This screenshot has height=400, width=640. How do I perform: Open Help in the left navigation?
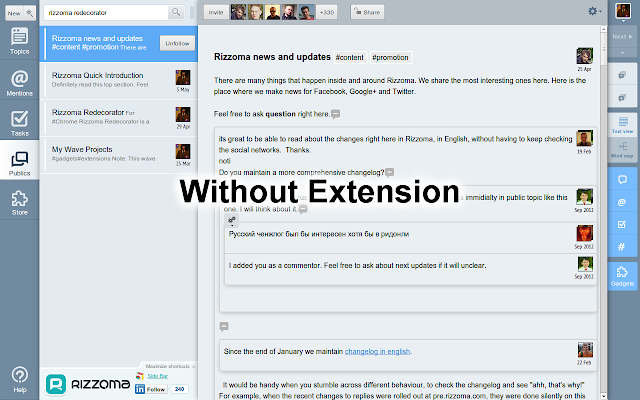tap(19, 380)
